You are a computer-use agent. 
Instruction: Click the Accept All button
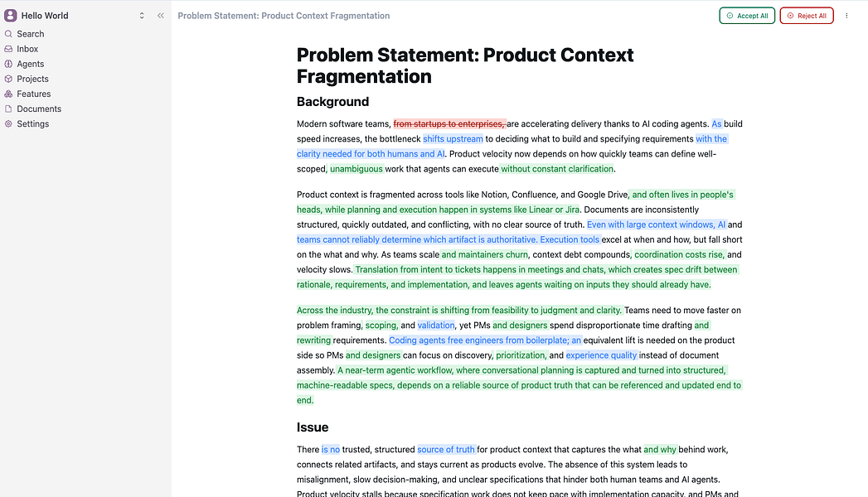(746, 15)
